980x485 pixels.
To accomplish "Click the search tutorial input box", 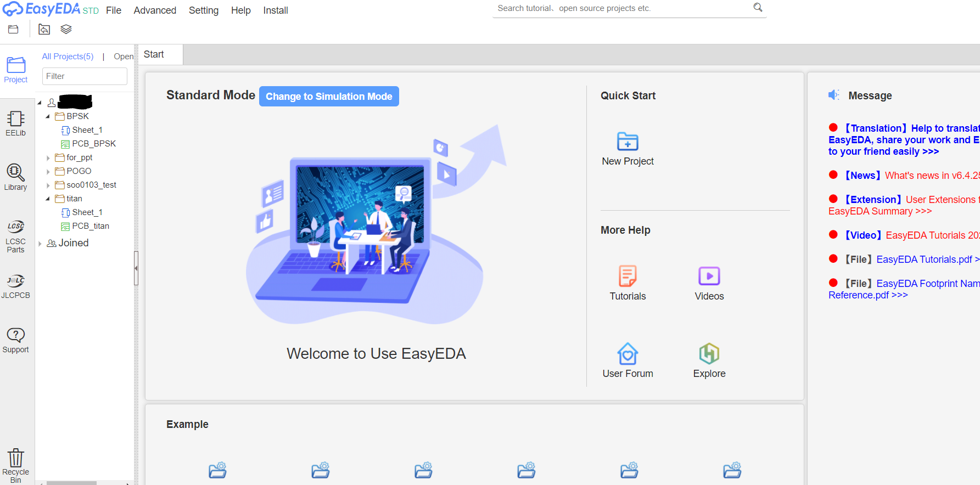I will [x=623, y=8].
